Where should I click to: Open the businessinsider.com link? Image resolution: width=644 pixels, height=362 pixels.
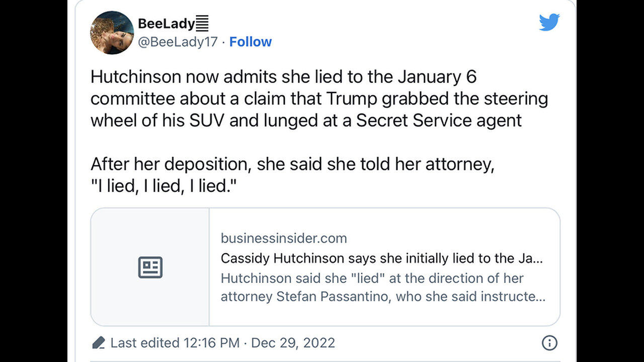pos(284,238)
